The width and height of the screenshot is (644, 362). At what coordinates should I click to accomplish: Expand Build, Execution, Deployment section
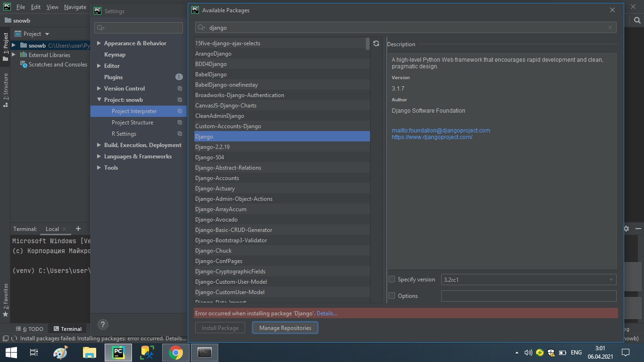click(x=99, y=145)
